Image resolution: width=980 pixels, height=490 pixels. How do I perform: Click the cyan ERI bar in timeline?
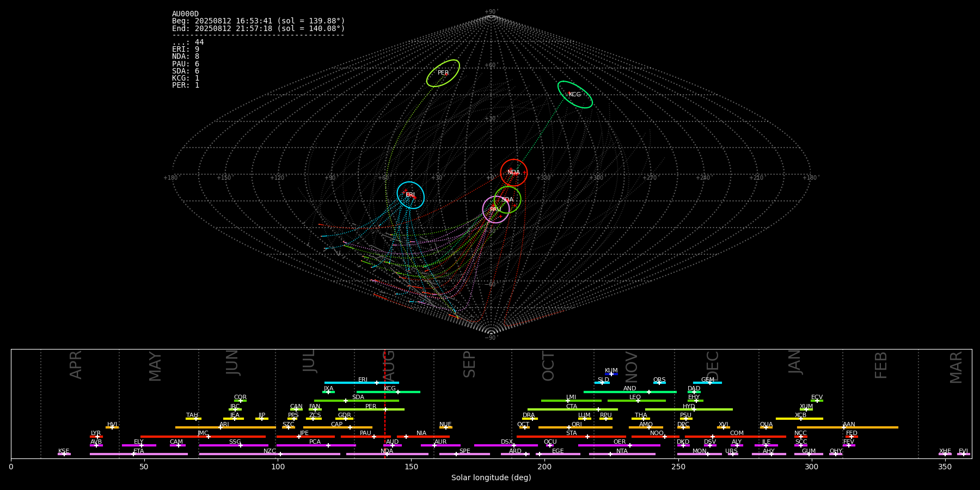coord(362,383)
